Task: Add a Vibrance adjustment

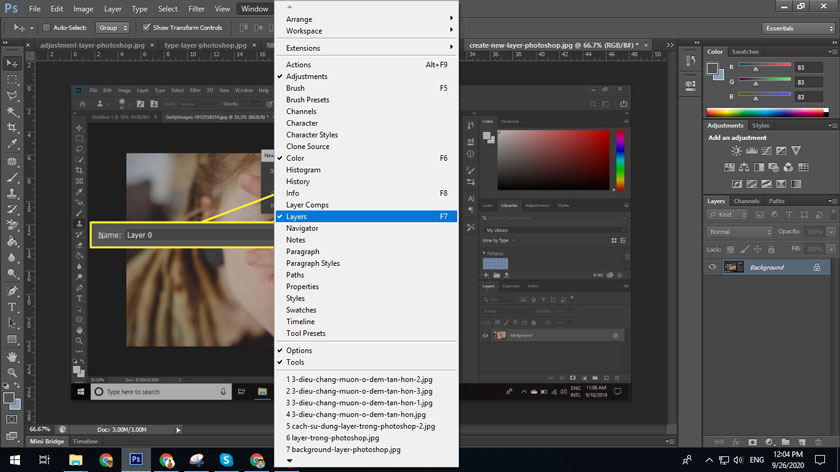Action: tap(796, 151)
